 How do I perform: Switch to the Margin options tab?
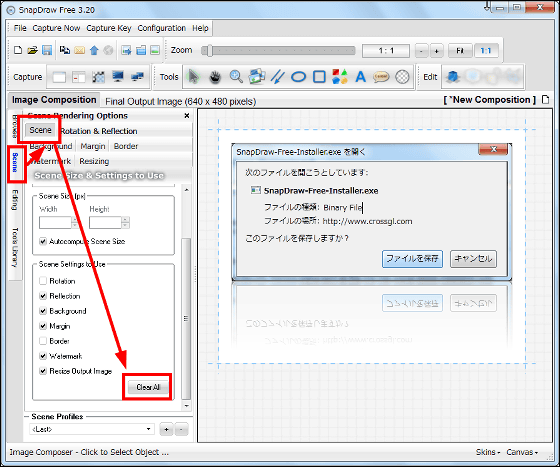click(x=93, y=146)
